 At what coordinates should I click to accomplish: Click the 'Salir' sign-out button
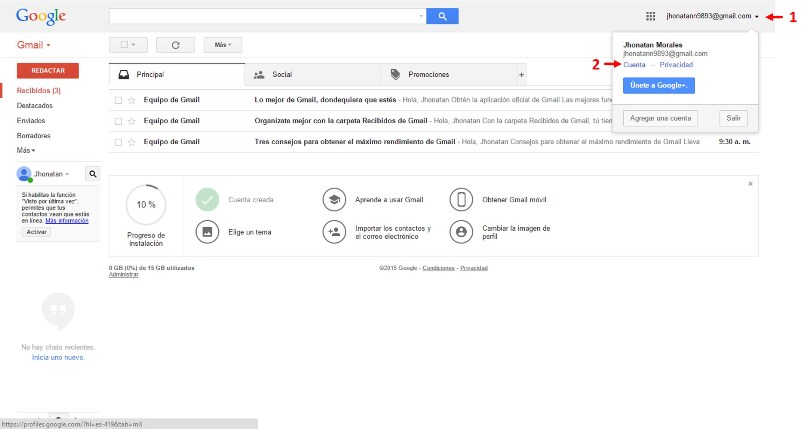tap(733, 118)
